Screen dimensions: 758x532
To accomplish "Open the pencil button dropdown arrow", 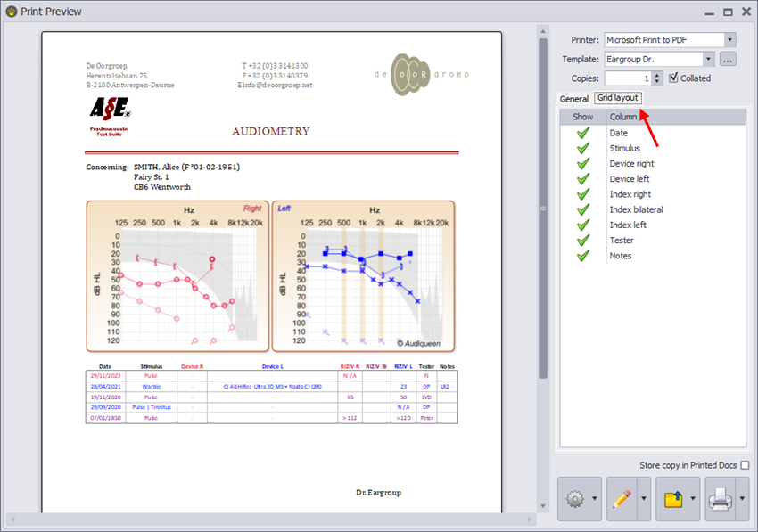I will 644,499.
